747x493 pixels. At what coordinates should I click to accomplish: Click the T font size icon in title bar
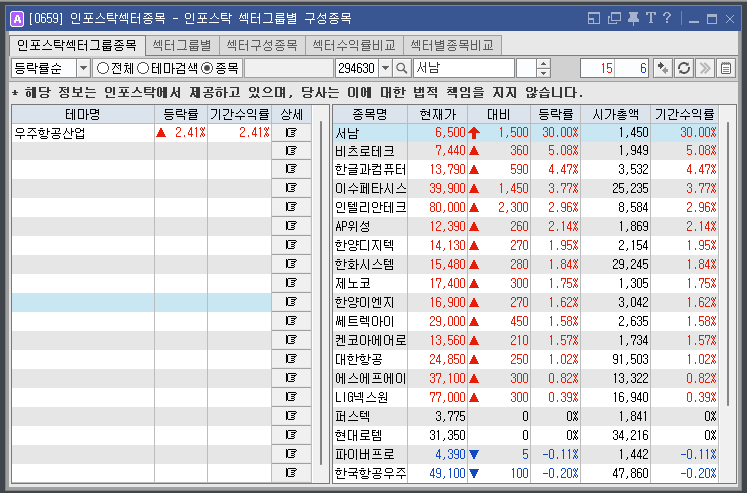click(651, 19)
